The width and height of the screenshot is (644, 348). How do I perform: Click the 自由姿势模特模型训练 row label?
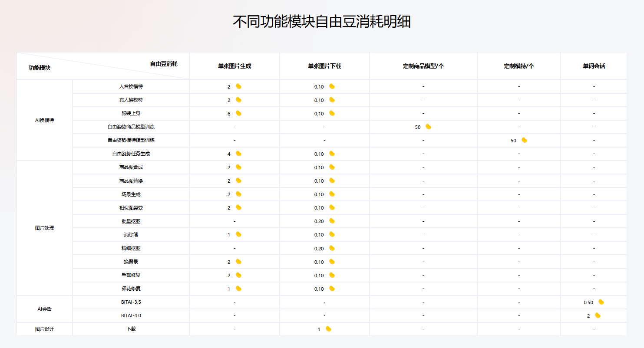click(x=131, y=140)
